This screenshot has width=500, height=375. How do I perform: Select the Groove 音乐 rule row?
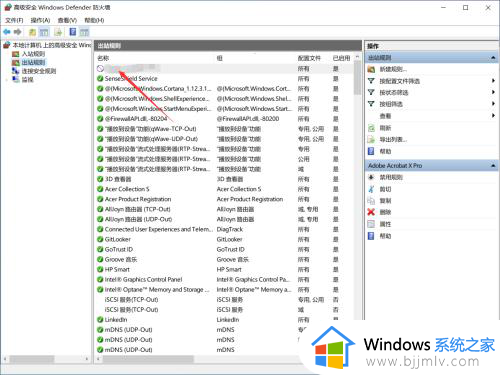tap(223, 259)
